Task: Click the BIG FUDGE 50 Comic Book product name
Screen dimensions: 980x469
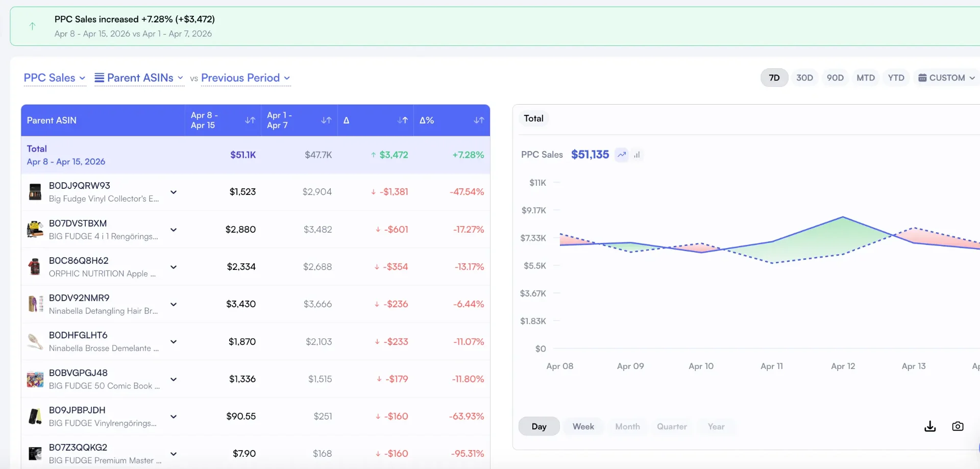Action: (x=104, y=386)
